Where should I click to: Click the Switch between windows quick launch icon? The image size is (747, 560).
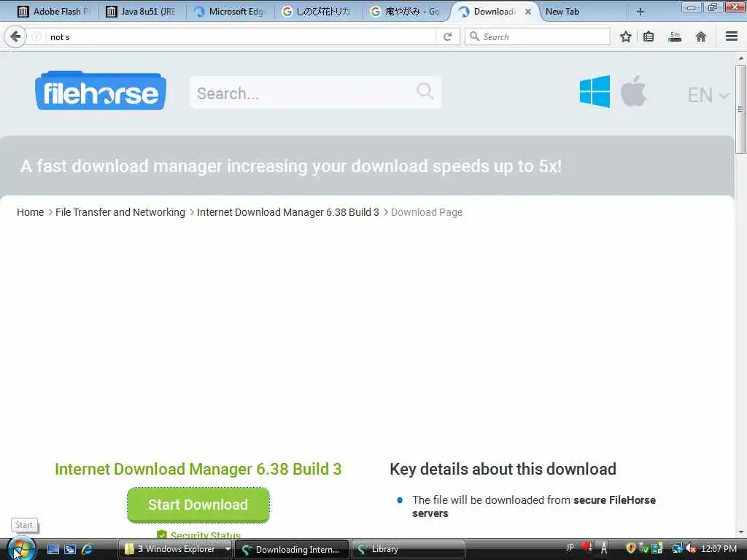(70, 549)
